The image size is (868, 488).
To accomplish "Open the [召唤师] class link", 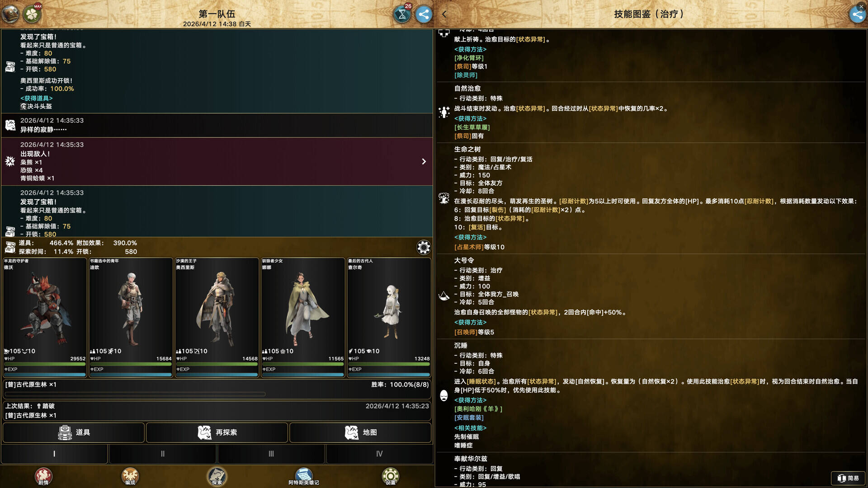I will click(466, 332).
